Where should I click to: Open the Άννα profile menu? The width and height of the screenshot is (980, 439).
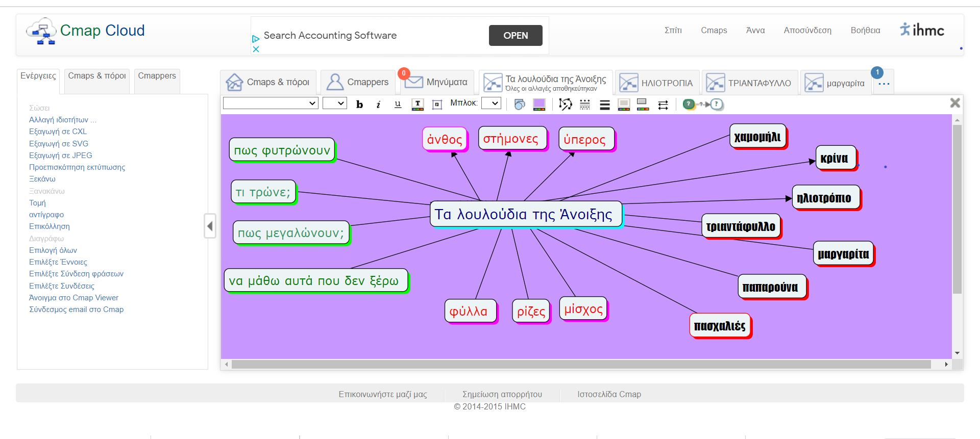755,30
